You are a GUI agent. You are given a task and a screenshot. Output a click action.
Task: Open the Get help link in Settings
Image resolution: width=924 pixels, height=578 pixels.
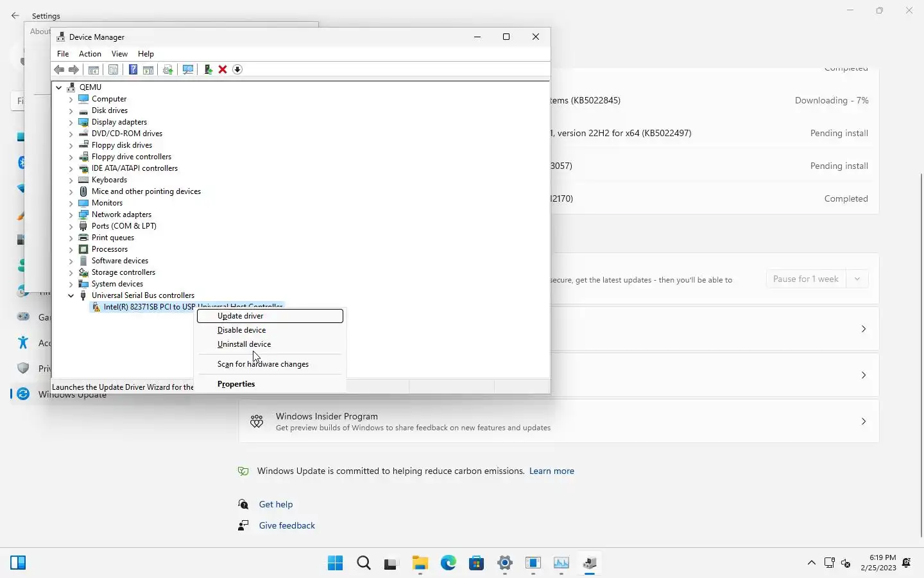(x=276, y=504)
